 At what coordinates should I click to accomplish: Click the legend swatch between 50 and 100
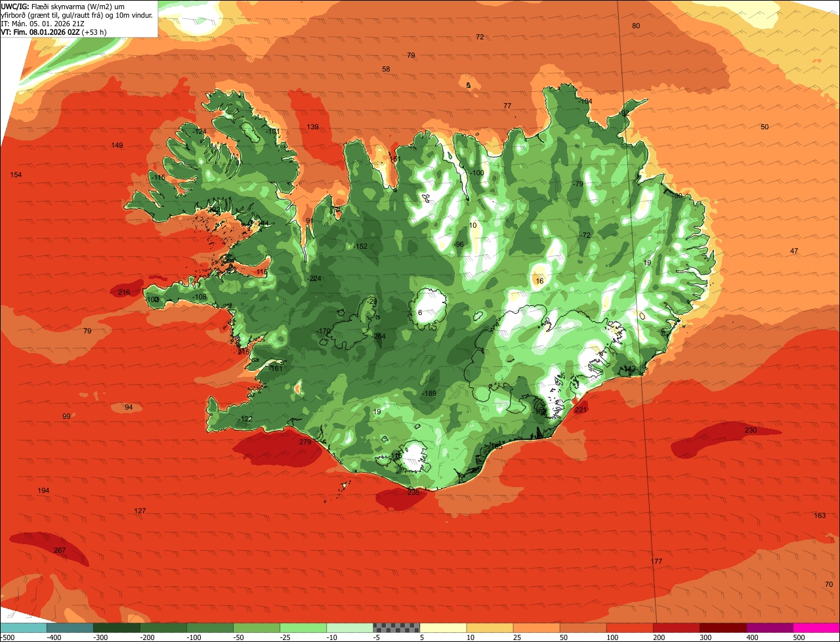(x=583, y=628)
